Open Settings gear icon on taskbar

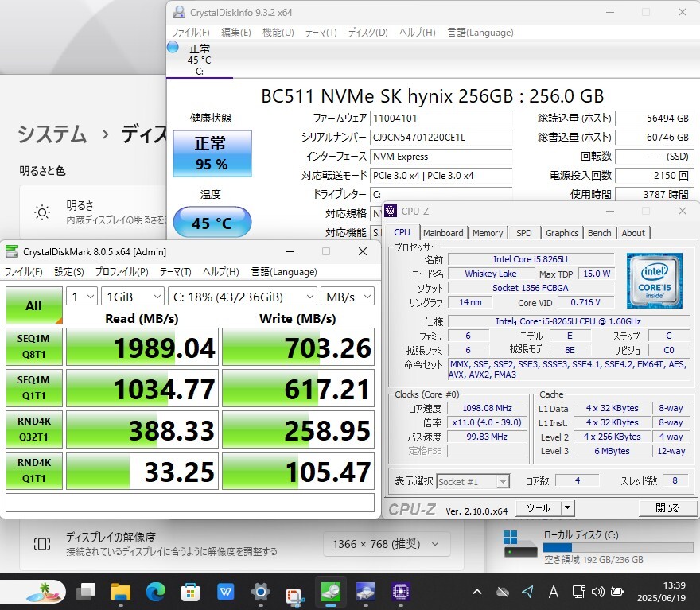260,593
